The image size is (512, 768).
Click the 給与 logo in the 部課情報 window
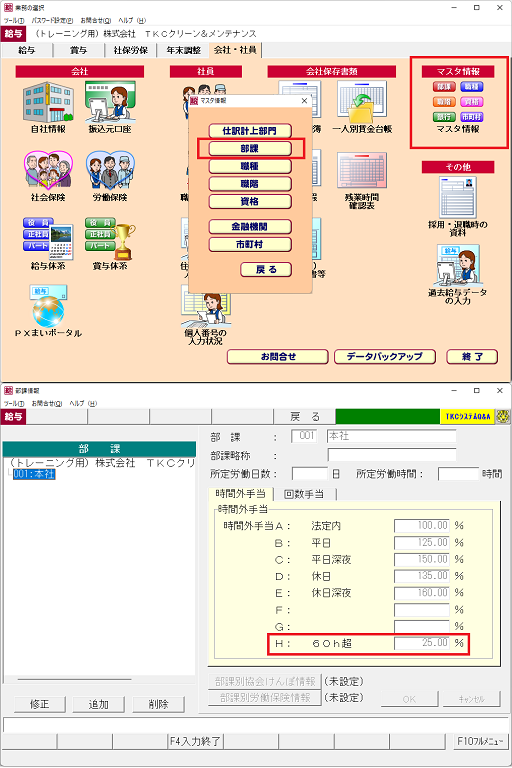[x=14, y=417]
